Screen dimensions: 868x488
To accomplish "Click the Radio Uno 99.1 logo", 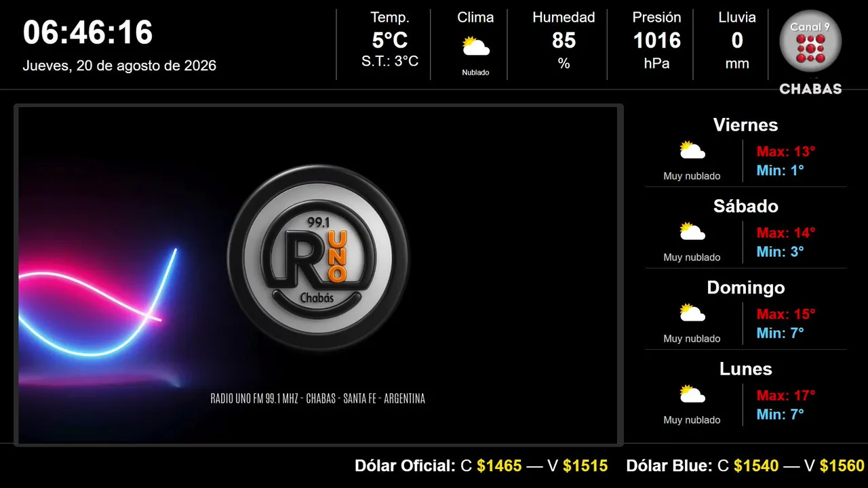I will point(318,258).
